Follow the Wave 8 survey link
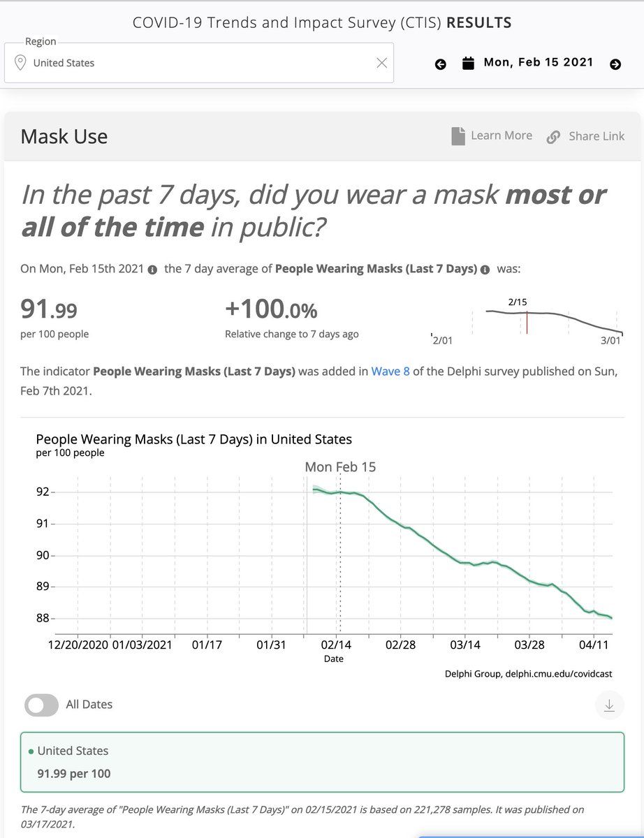The width and height of the screenshot is (644, 838). 390,372
